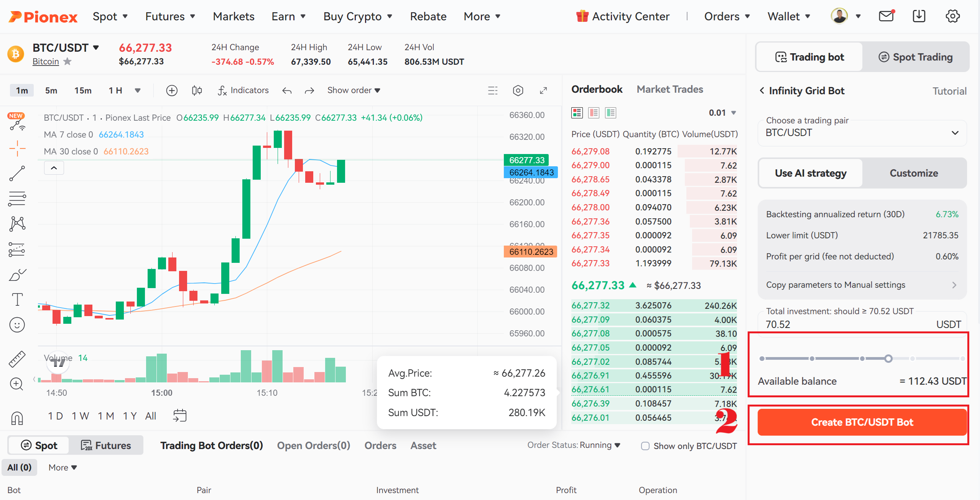
Task: Click the undo arrow on chart toolbar
Action: 287,91
